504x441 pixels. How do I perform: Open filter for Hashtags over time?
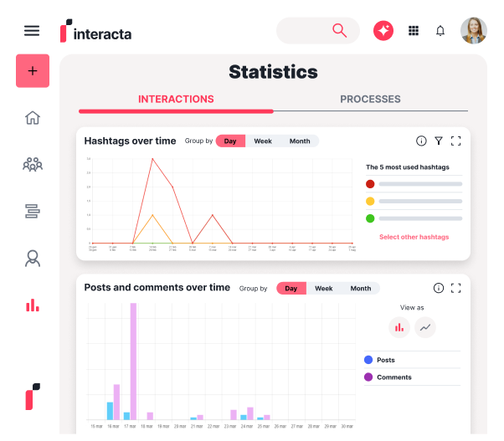[439, 141]
